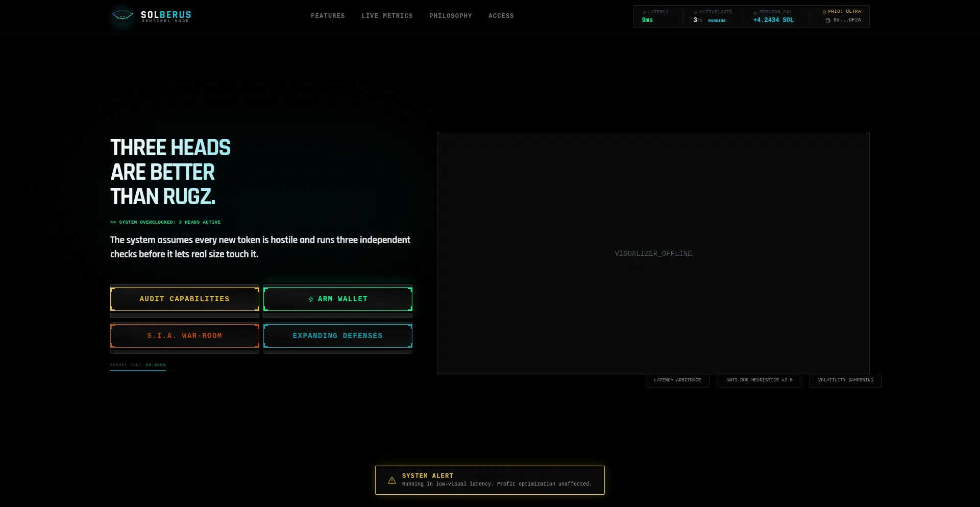Open the S.I.A. War-Room button
The image size is (980, 507).
[185, 336]
